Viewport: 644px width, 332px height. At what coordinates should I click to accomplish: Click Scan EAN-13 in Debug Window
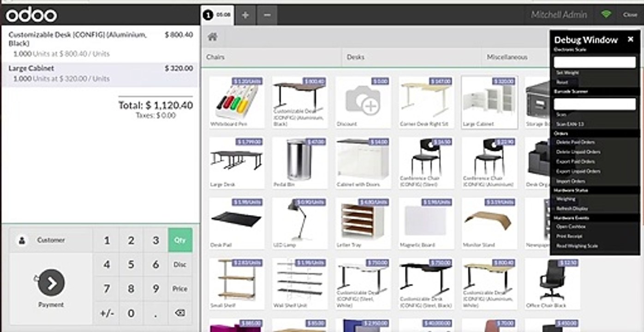click(x=570, y=124)
